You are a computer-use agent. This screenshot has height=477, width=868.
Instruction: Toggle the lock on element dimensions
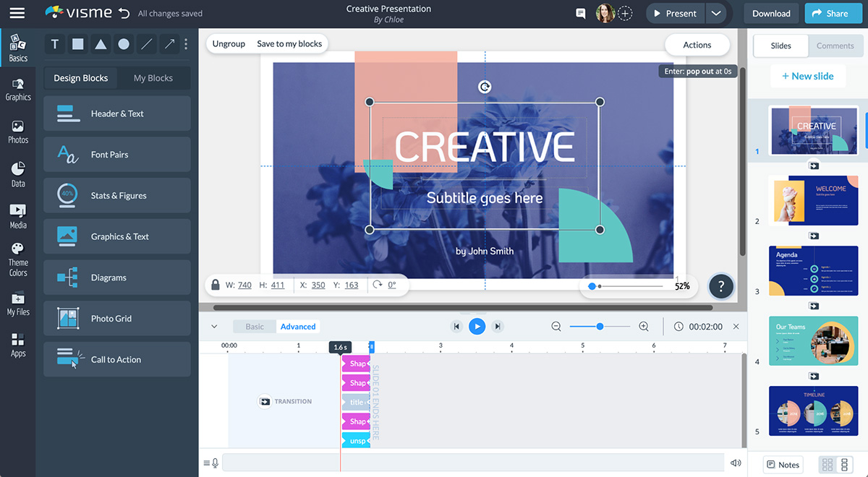coord(215,285)
